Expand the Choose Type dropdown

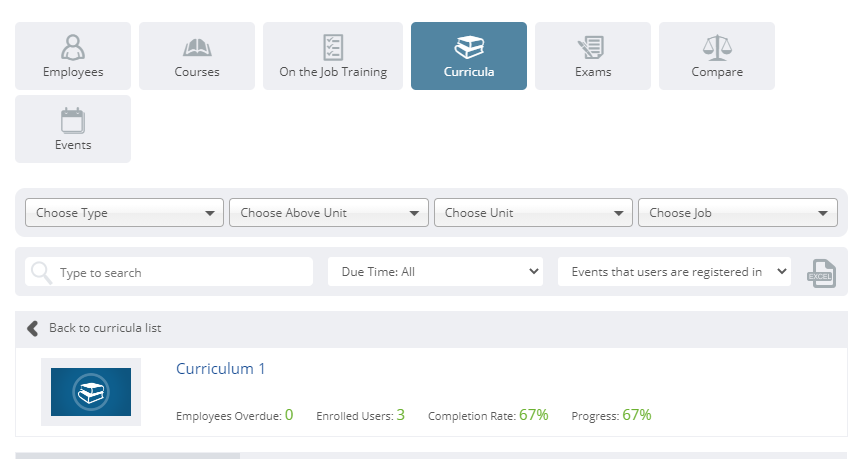point(124,213)
